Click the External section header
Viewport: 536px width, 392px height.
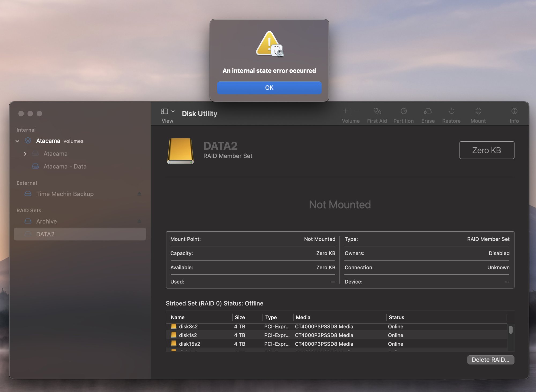(x=27, y=183)
